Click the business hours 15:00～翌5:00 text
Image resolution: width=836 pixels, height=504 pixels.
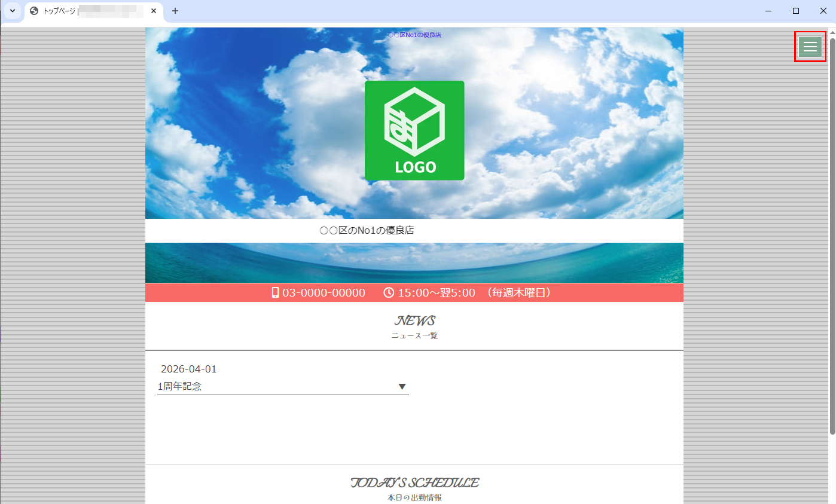point(437,292)
